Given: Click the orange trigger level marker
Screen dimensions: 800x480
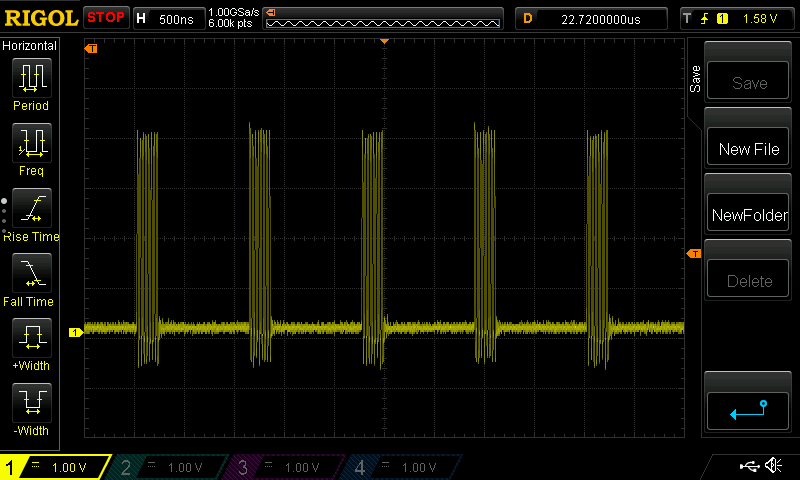Looking at the screenshot, I should tap(693, 254).
